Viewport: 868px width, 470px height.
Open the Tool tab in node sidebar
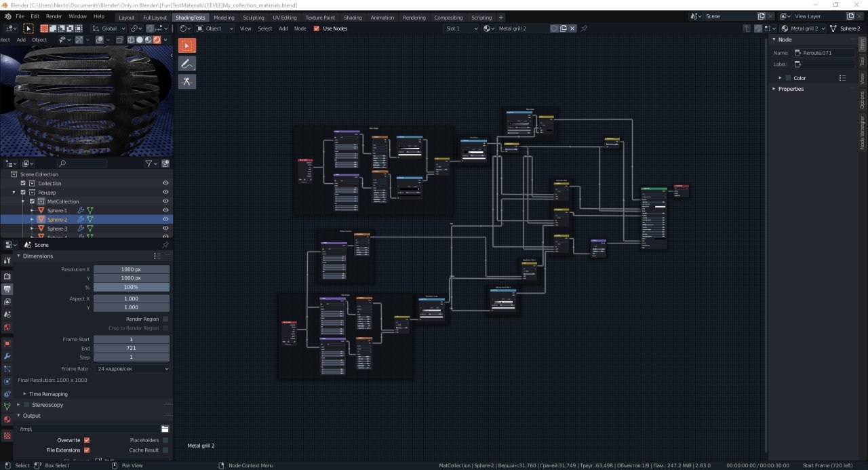point(862,62)
